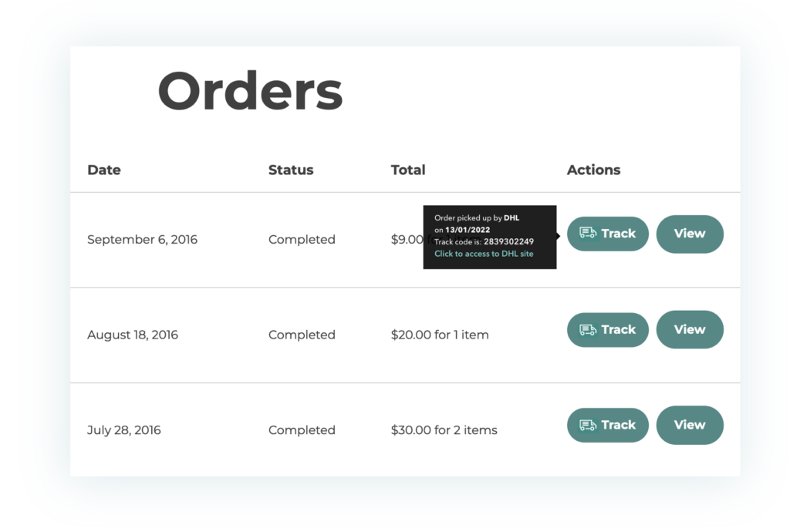Open 'Click to access to DHL site' link

(x=484, y=254)
